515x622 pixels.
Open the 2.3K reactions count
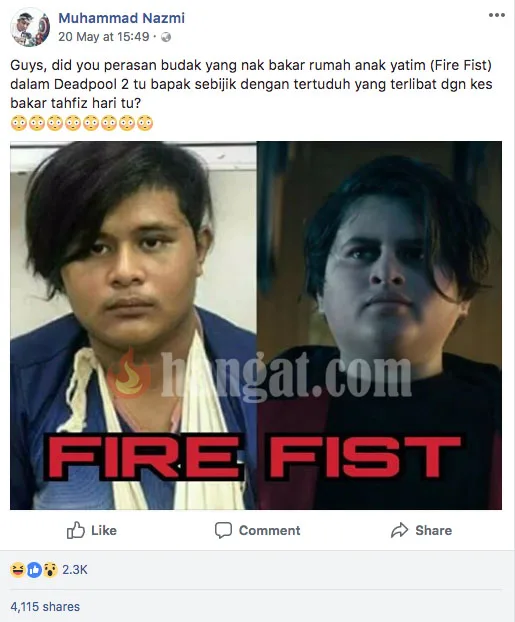[x=75, y=570]
